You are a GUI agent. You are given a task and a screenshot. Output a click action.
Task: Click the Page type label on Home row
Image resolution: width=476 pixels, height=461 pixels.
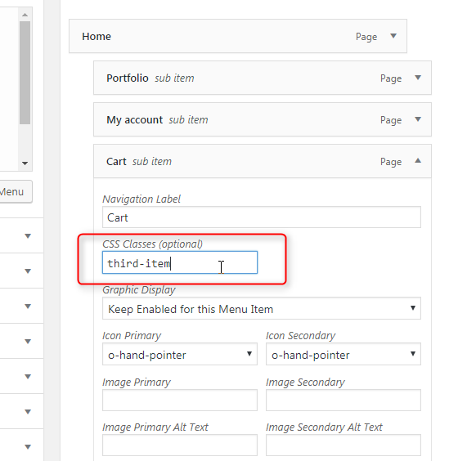[x=366, y=37]
